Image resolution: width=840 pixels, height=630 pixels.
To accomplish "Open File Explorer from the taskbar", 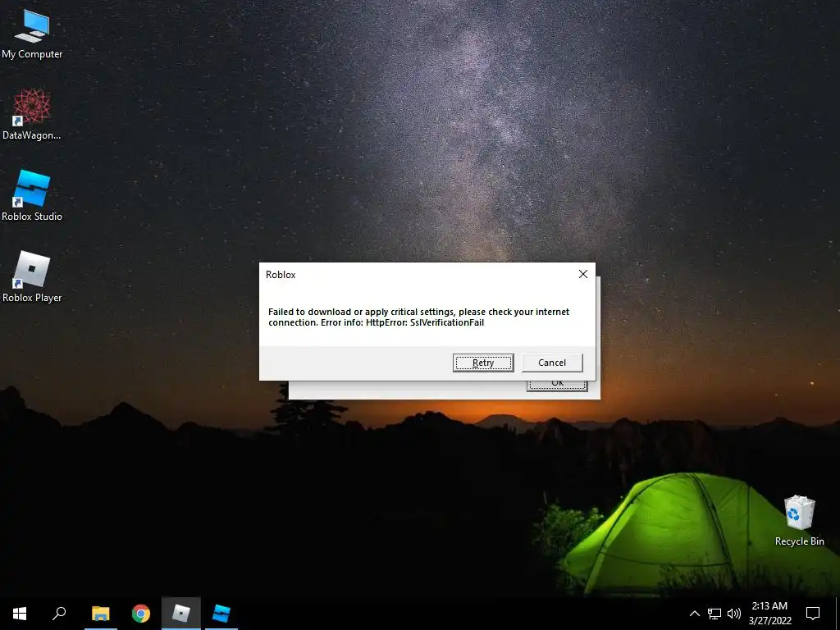I will tap(100, 614).
